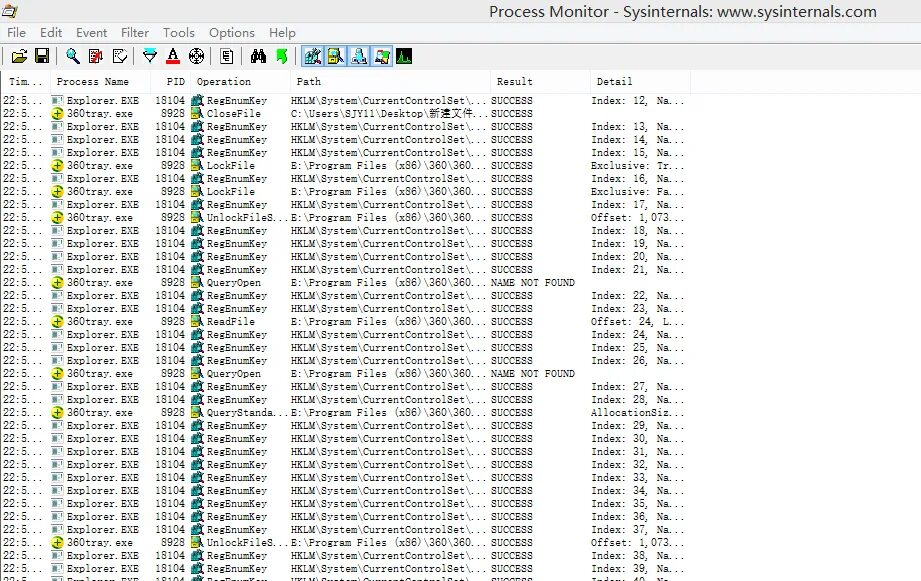Sort by the Path column header
The image size is (921, 581).
coord(390,82)
